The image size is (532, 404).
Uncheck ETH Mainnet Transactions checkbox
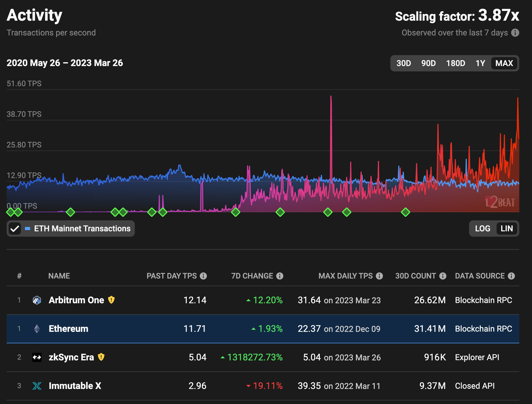click(15, 229)
